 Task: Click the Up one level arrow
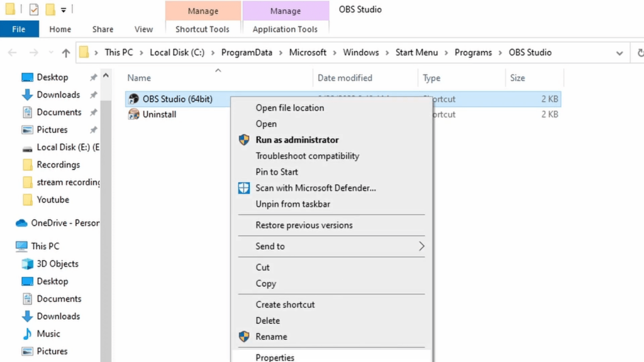tap(65, 53)
